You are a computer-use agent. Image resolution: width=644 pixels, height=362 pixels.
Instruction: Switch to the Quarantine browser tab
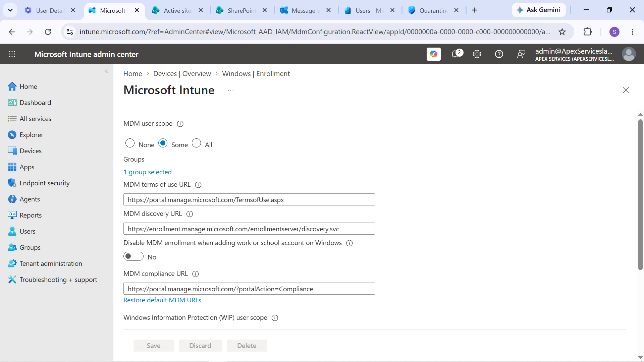pos(433,10)
